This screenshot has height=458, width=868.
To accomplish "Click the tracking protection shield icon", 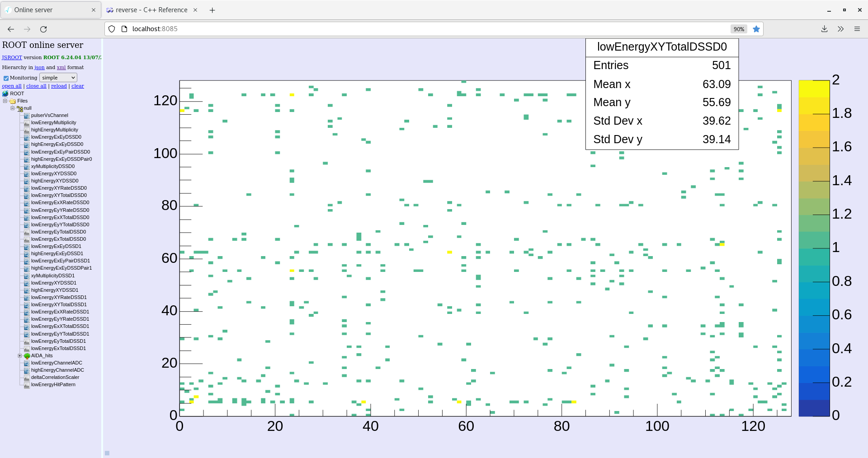I will pos(112,29).
